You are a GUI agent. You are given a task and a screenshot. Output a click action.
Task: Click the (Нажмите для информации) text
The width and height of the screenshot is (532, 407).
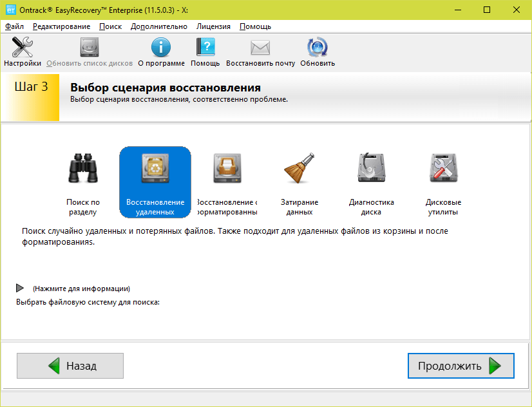point(81,289)
